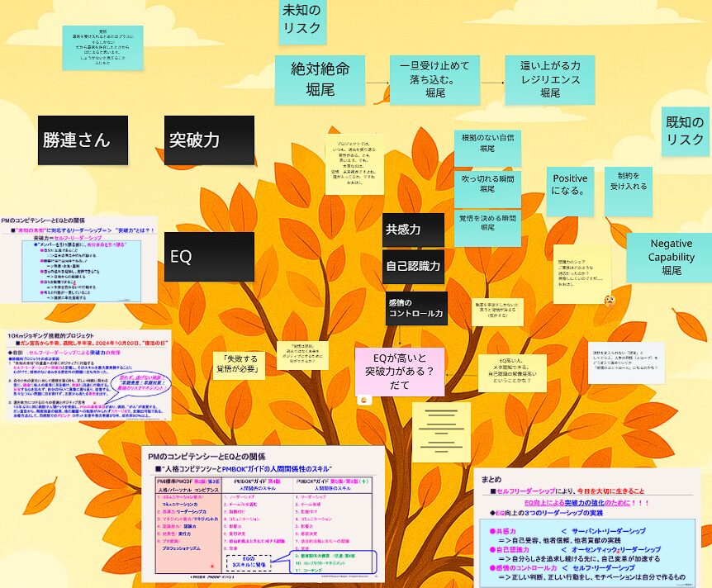Select the 共感力 black card
This screenshot has height=588, width=712.
(414, 230)
